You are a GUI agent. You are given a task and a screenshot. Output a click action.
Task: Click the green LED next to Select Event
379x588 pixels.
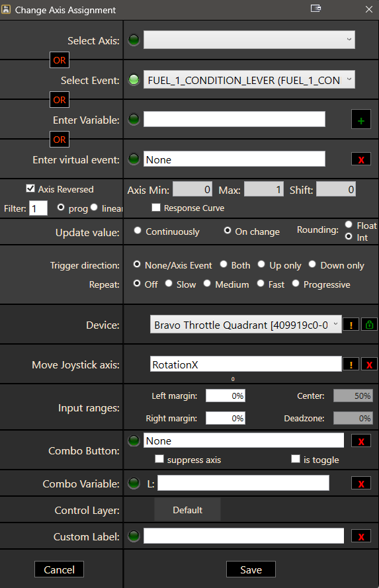134,79
